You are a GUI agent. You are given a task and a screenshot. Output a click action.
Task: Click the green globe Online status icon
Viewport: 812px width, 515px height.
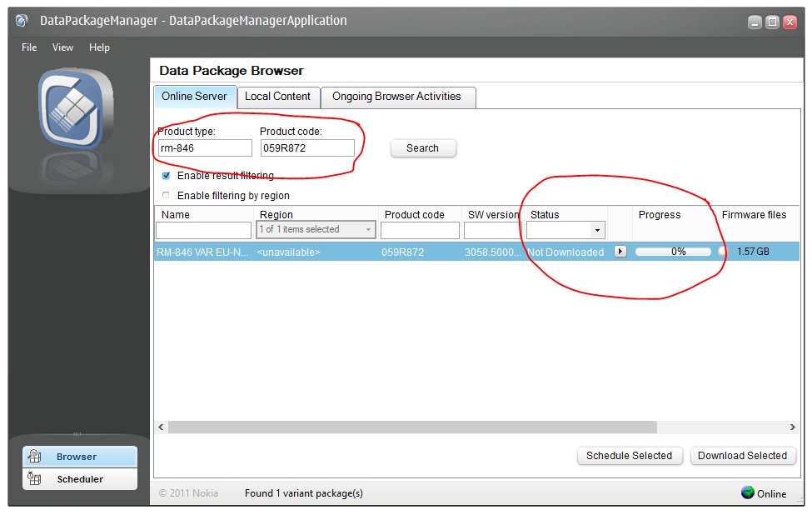pos(747,492)
